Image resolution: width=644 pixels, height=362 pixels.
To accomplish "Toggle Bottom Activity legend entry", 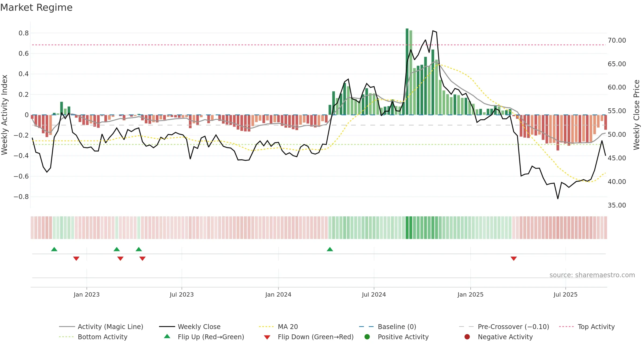I will [93, 337].
